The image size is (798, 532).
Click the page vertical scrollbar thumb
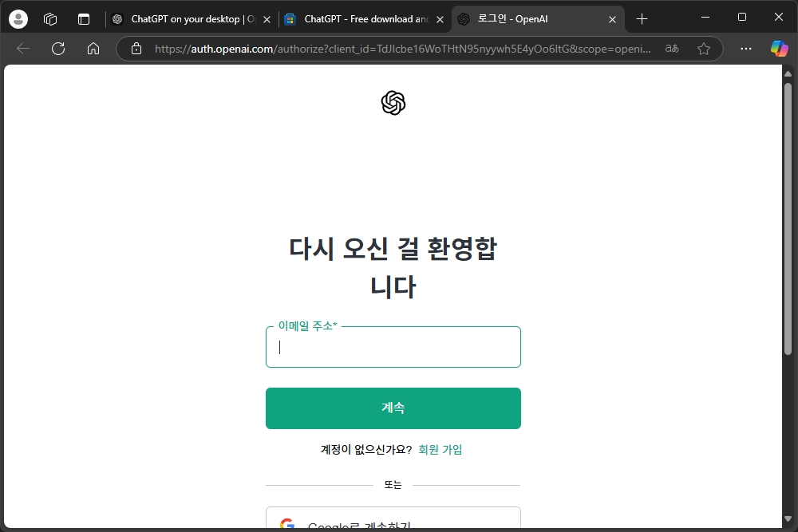788,219
